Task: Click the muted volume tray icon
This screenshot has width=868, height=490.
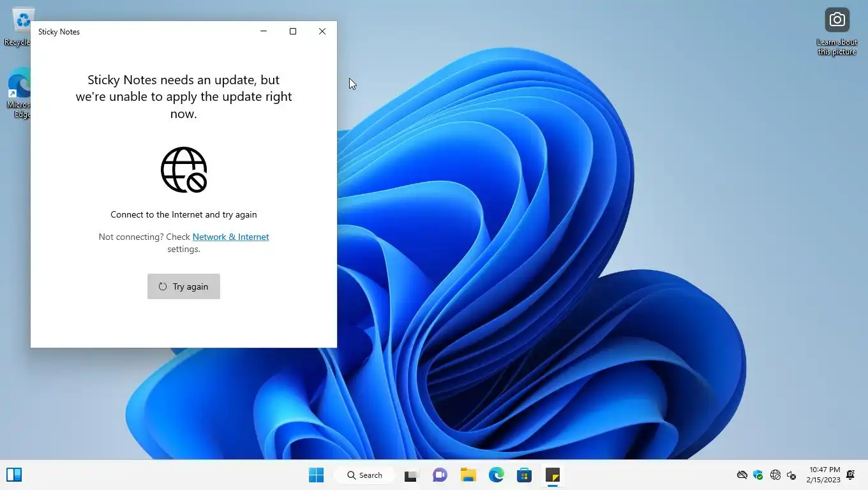Action: coord(791,475)
